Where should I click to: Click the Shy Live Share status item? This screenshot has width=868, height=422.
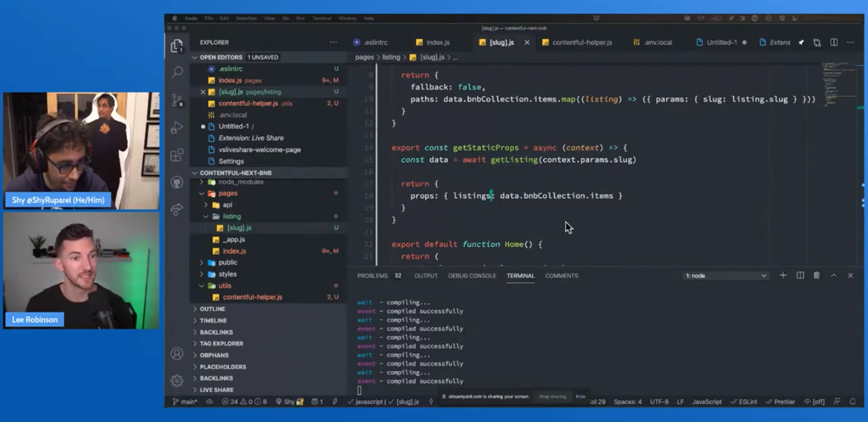coord(290,401)
